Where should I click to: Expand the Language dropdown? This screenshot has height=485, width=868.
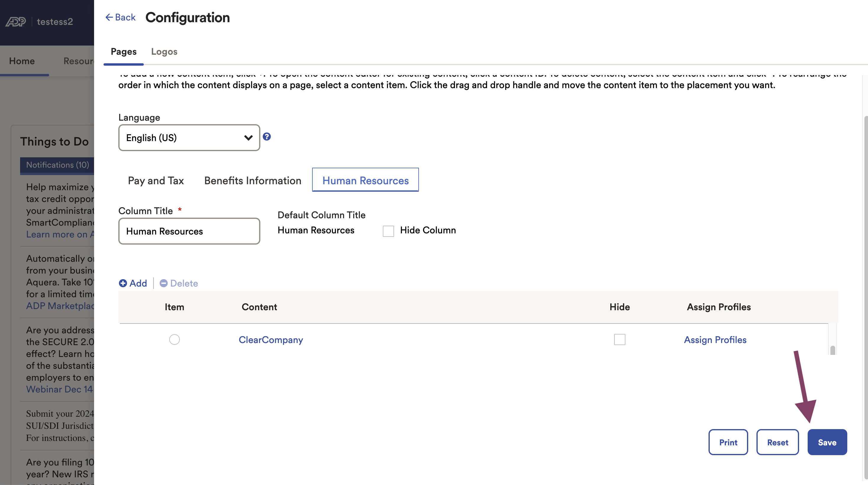click(189, 138)
